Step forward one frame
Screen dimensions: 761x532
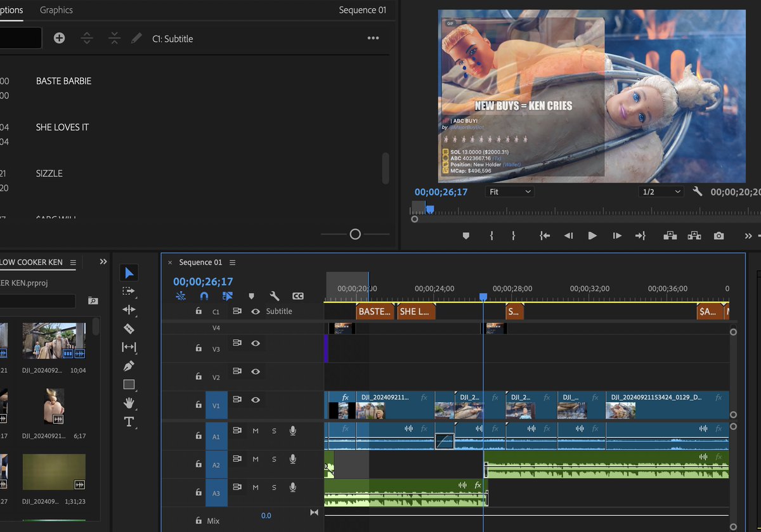pyautogui.click(x=616, y=235)
